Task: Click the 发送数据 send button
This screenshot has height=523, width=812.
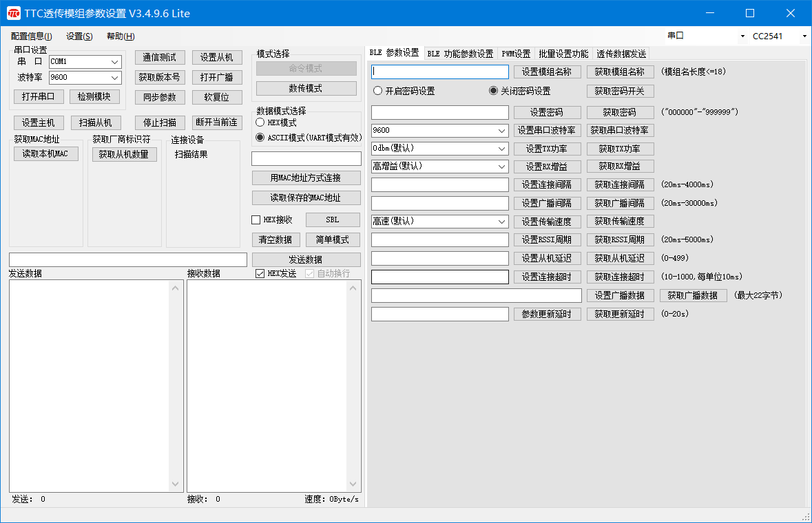Action: [x=306, y=259]
